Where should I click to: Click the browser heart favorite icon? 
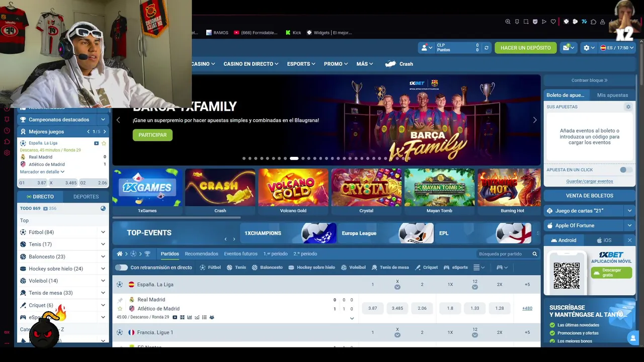pos(553,22)
